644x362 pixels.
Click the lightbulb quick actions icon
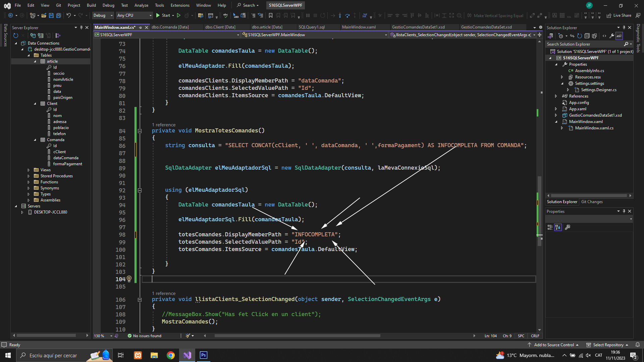(129, 279)
